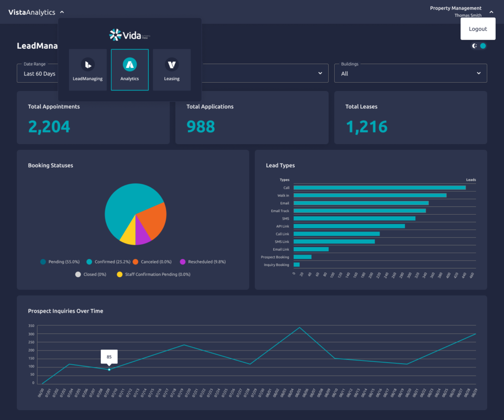The image size is (504, 420).
Task: Open the Property Management account menu
Action: [x=455, y=8]
